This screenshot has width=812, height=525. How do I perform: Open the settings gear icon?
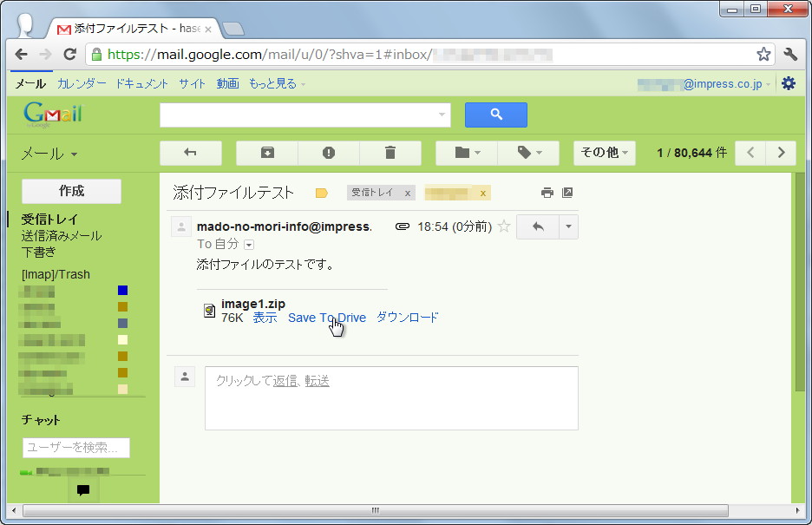click(788, 82)
